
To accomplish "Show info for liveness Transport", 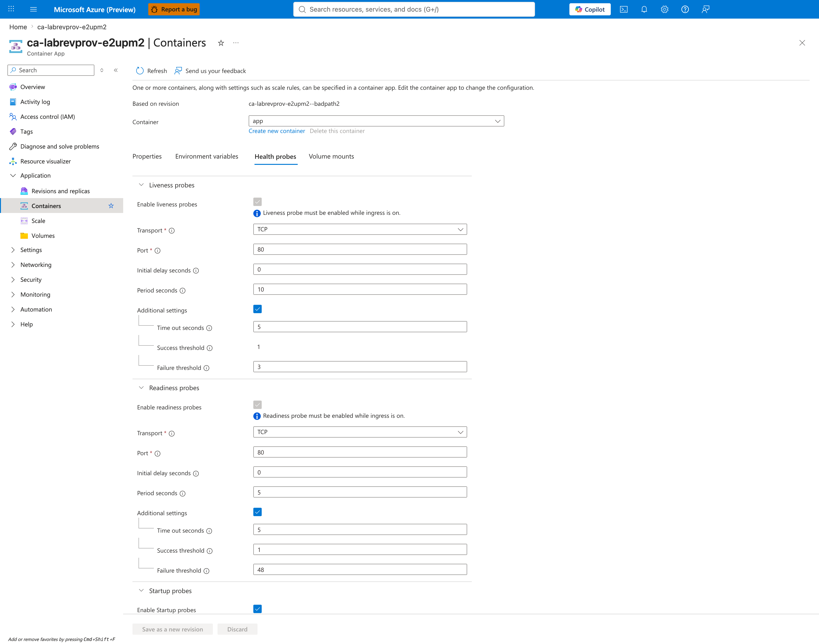I will tap(172, 231).
